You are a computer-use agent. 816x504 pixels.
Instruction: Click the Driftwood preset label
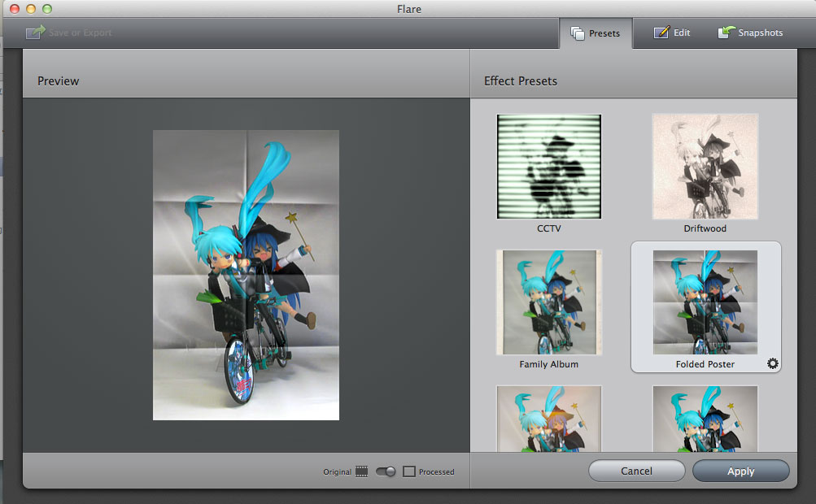point(705,228)
